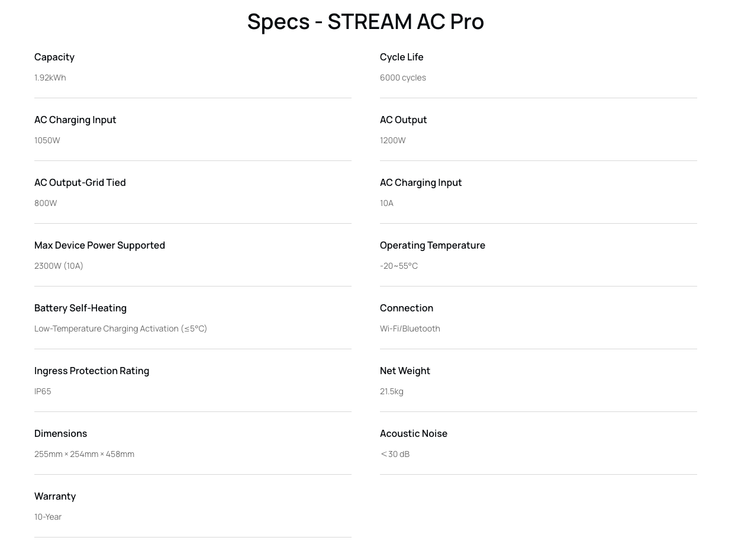
Task: Click the 1.92kWh capacity value
Action: click(x=50, y=78)
